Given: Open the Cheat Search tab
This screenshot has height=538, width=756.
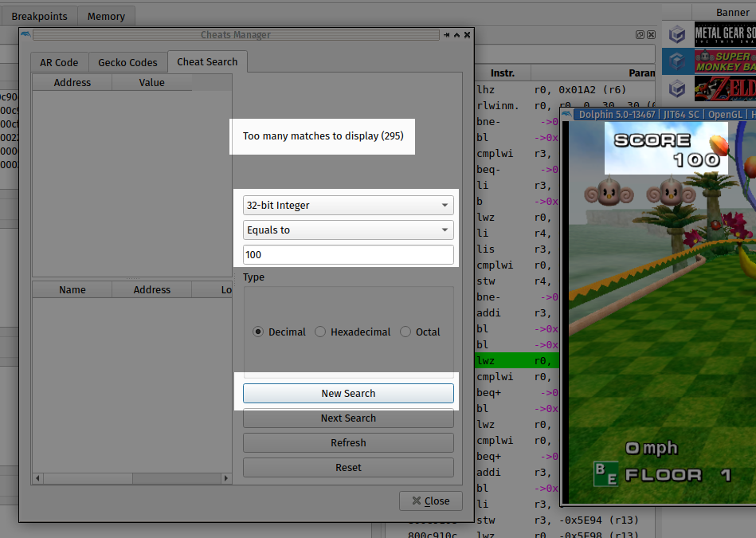Looking at the screenshot, I should pos(207,61).
